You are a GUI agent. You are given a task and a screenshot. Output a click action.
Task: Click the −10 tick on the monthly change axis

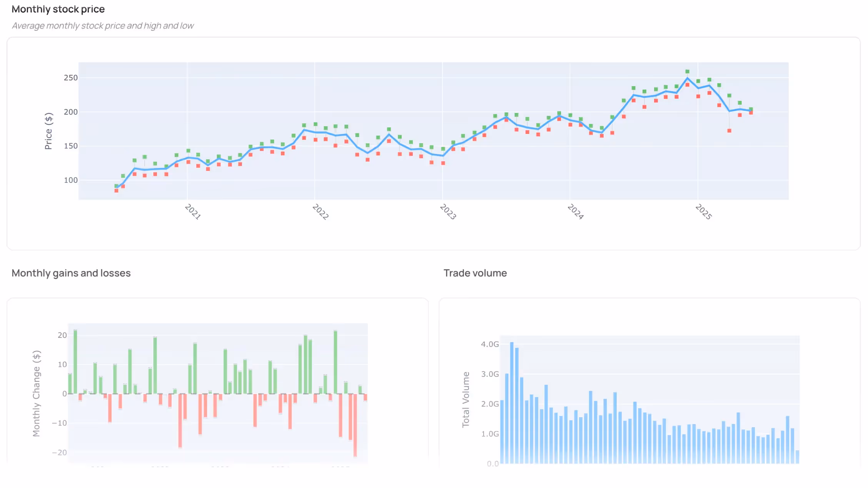click(x=60, y=423)
